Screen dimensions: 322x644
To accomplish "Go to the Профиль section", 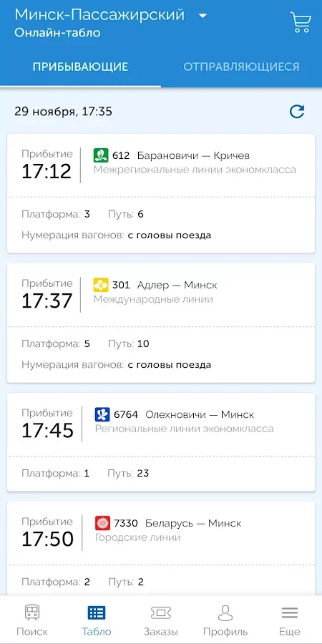I will click(x=225, y=620).
